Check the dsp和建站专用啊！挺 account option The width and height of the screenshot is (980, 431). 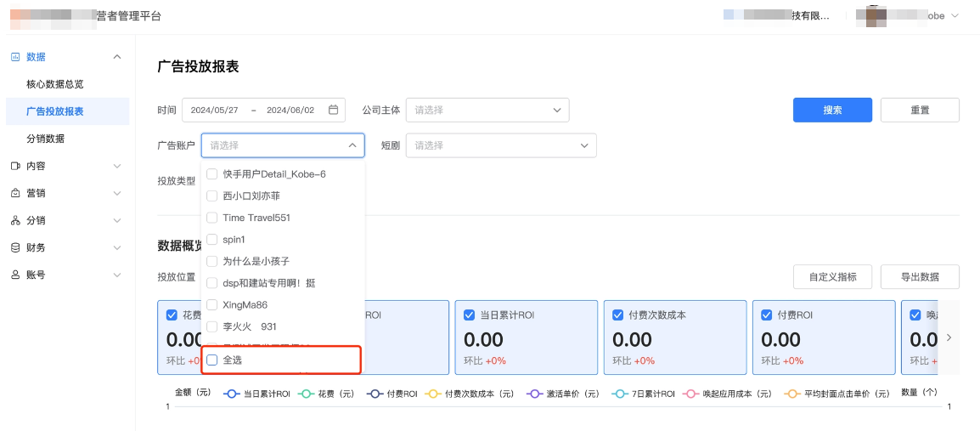pyautogui.click(x=211, y=283)
